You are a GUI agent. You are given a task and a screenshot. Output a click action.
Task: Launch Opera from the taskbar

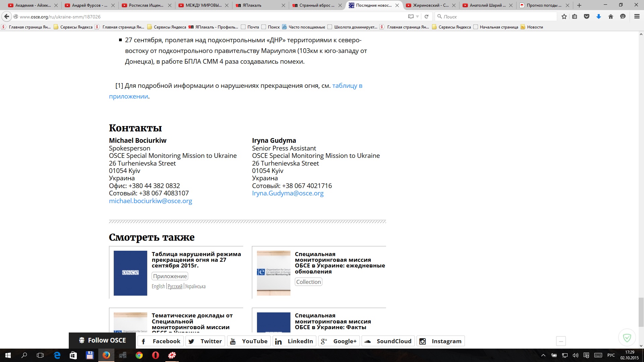click(x=156, y=355)
